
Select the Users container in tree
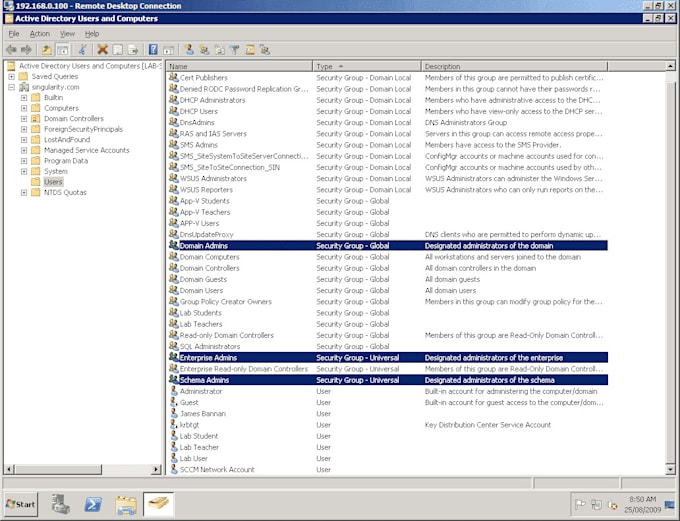(x=53, y=182)
